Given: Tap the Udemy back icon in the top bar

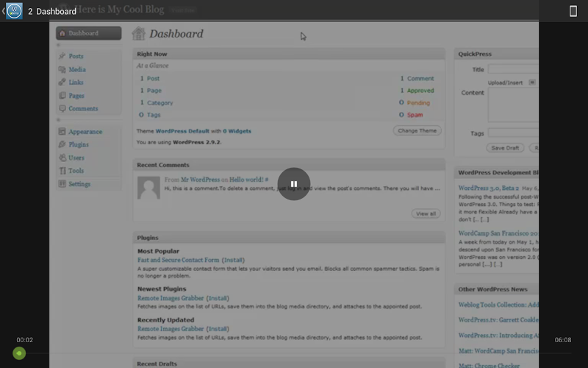Looking at the screenshot, I should pyautogui.click(x=14, y=11).
